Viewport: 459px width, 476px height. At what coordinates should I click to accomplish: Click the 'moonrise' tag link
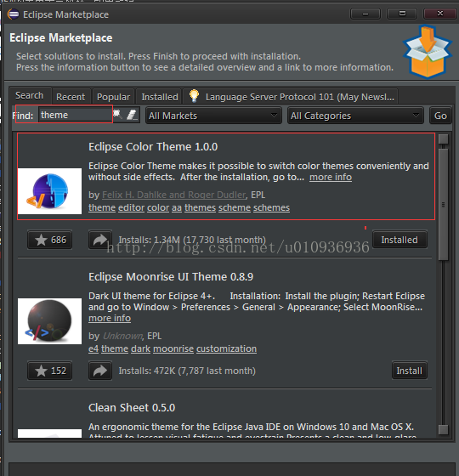point(173,348)
